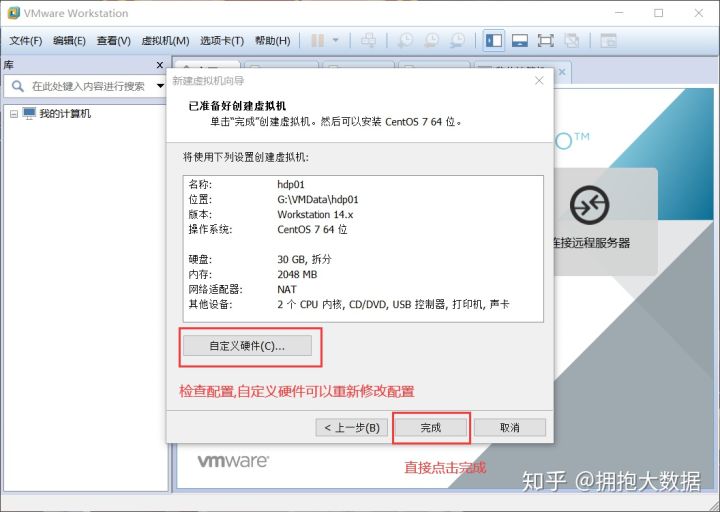Click the '2 个 CPU 内核' devices row
Screen dimensions: 720x512
(x=393, y=304)
